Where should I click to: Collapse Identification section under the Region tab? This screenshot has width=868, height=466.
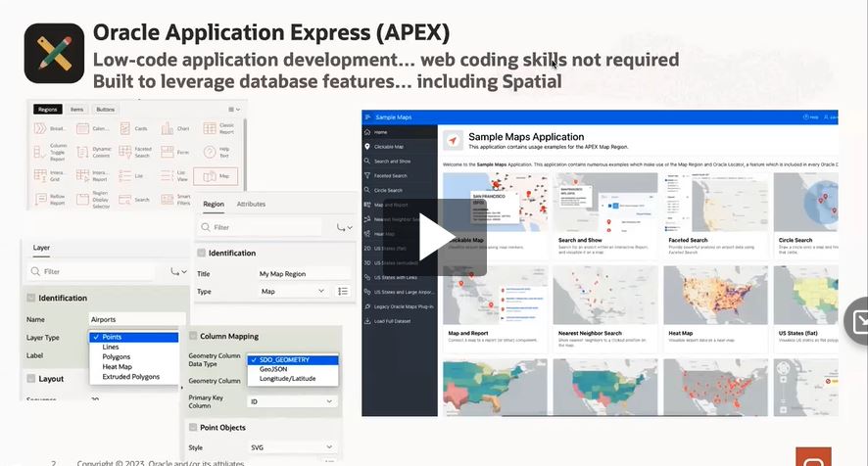tap(202, 253)
